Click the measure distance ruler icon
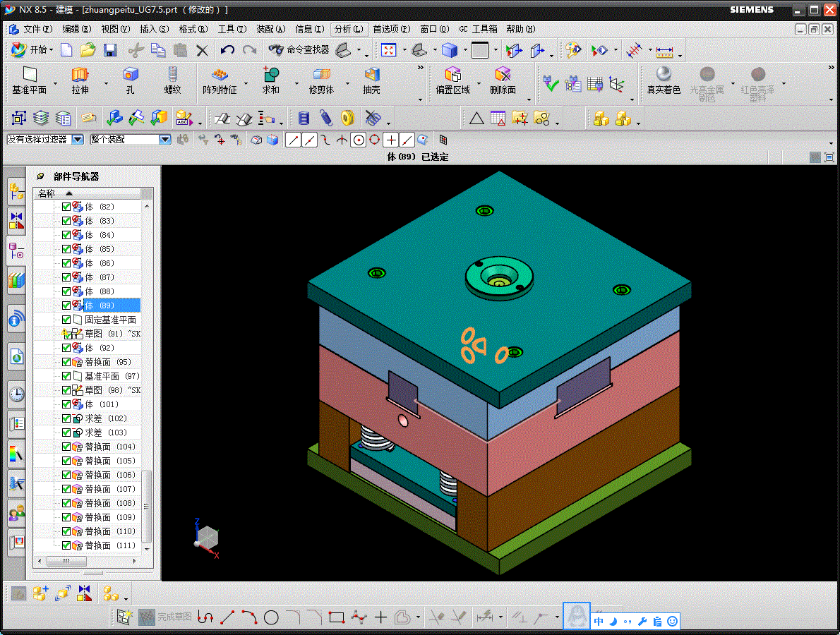840x635 pixels. click(664, 52)
